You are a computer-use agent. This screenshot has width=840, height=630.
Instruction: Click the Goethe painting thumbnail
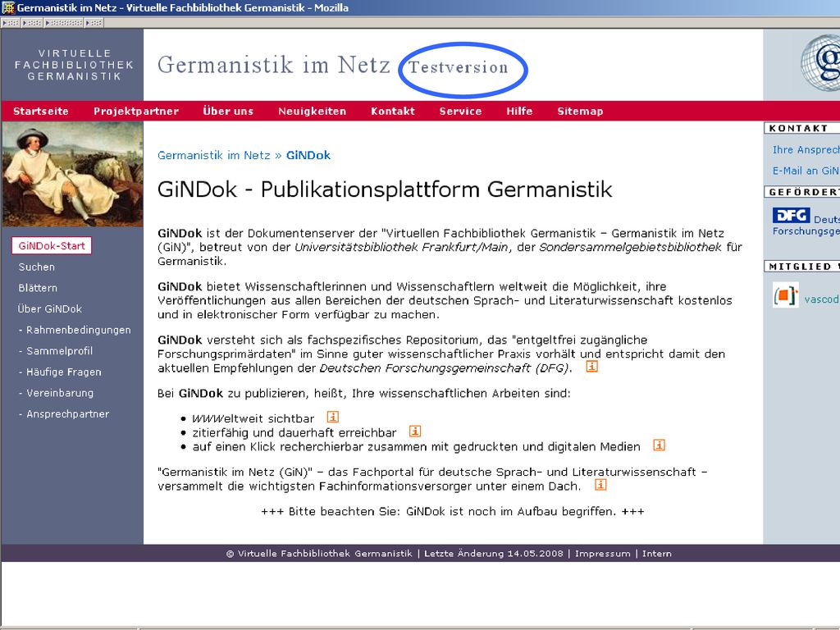tap(72, 174)
